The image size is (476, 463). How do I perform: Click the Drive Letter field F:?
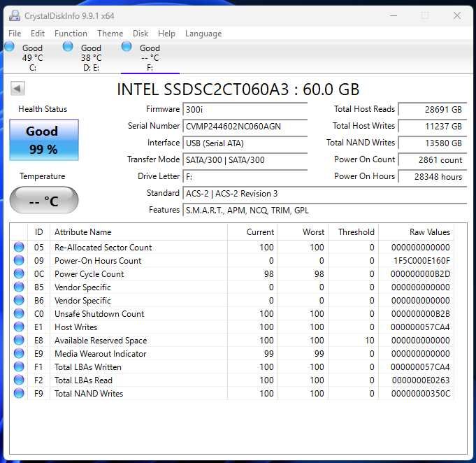point(245,176)
